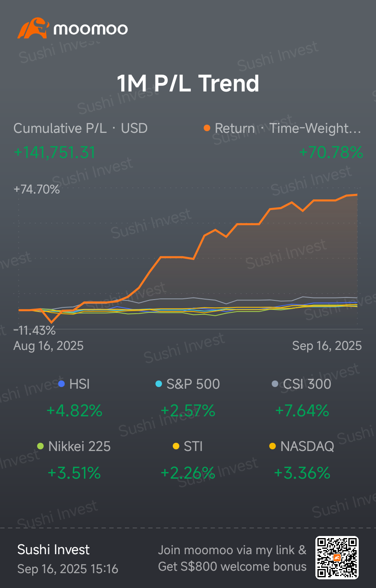This screenshot has width=376, height=588.
Task: Click the green Nikkei 225 legend dot
Action: (x=40, y=446)
